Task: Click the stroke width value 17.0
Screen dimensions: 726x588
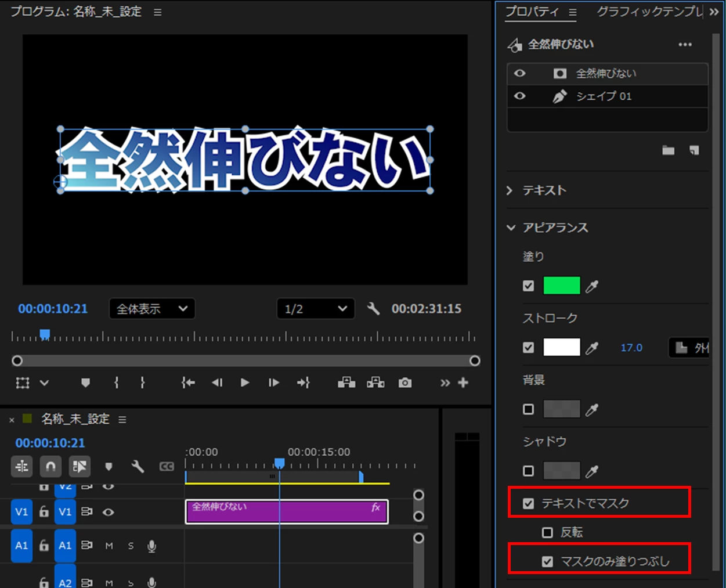Action: point(631,348)
